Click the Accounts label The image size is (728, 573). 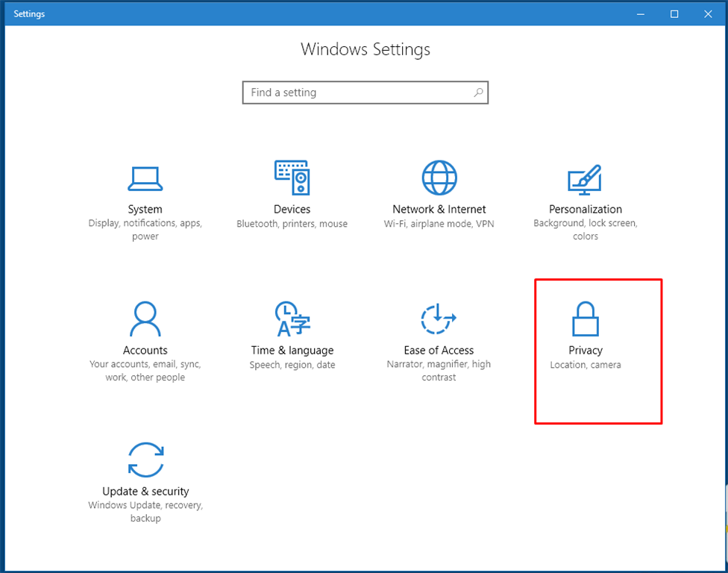[x=145, y=351]
